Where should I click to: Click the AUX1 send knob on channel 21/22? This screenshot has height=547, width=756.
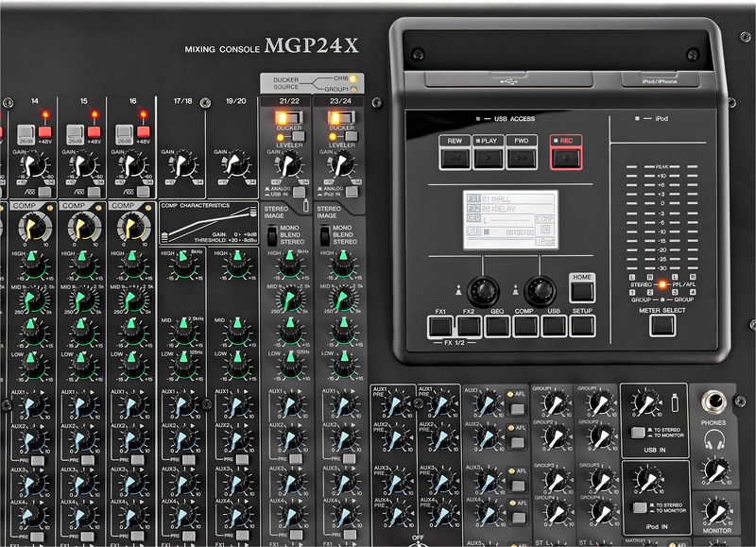[290, 405]
